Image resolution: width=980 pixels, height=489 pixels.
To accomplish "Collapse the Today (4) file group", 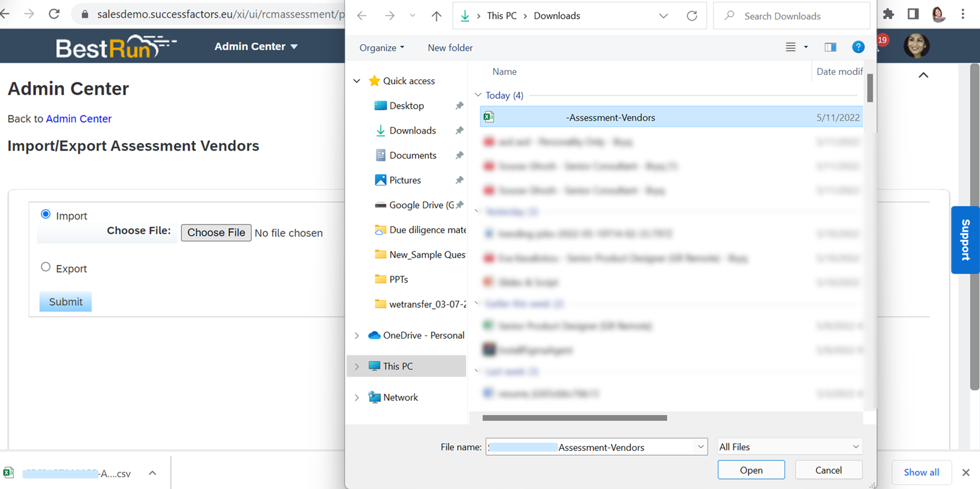I will click(478, 95).
